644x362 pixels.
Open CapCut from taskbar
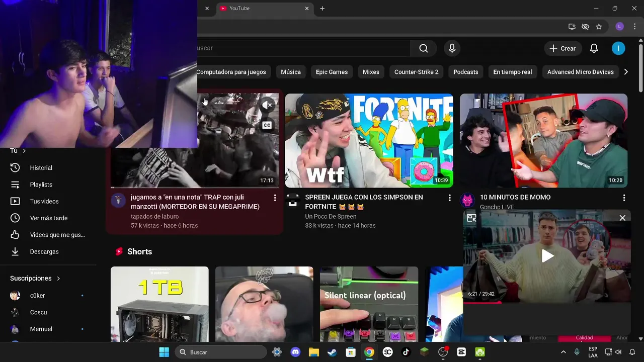(461, 352)
